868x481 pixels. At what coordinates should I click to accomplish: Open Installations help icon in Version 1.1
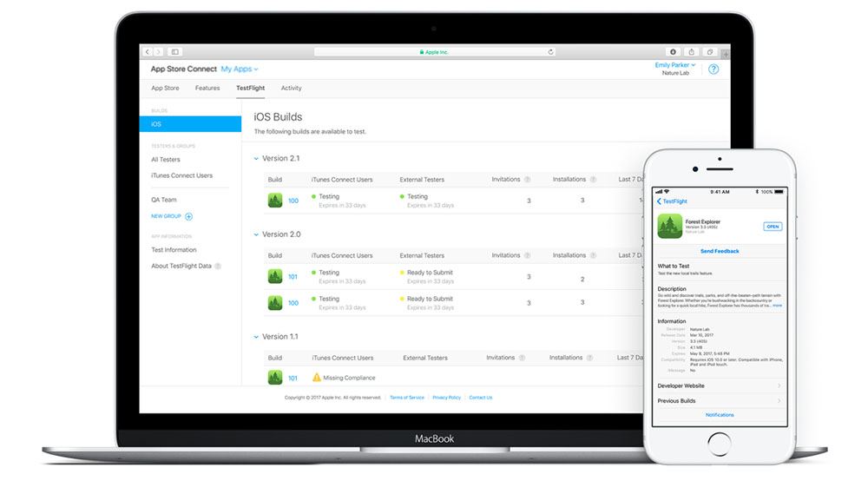pos(589,358)
